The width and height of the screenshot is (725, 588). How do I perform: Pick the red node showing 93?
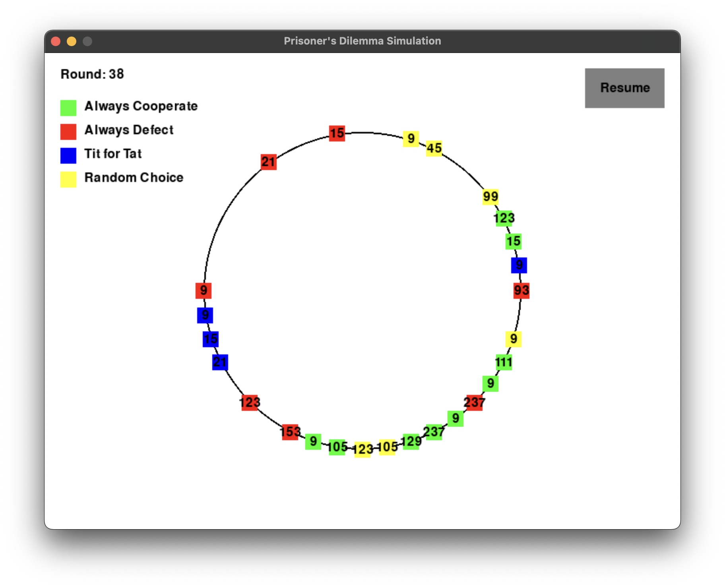[x=521, y=290]
